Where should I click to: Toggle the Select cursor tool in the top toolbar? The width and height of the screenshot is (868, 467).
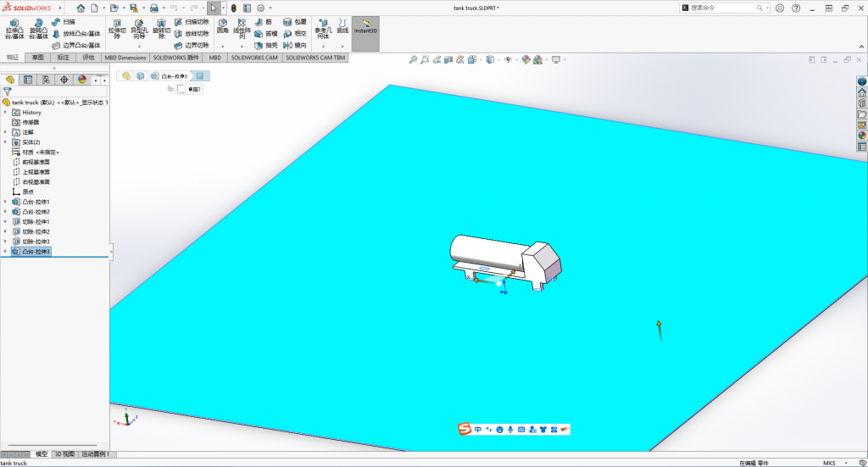pyautogui.click(x=214, y=8)
